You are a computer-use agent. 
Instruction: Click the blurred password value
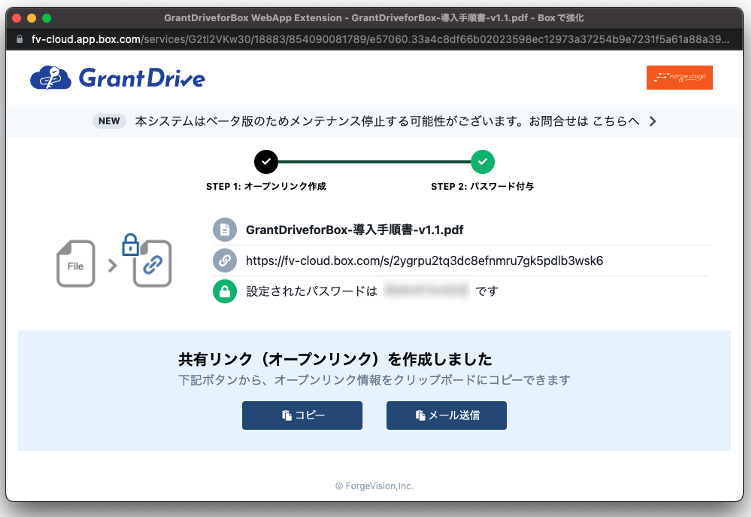(x=426, y=290)
